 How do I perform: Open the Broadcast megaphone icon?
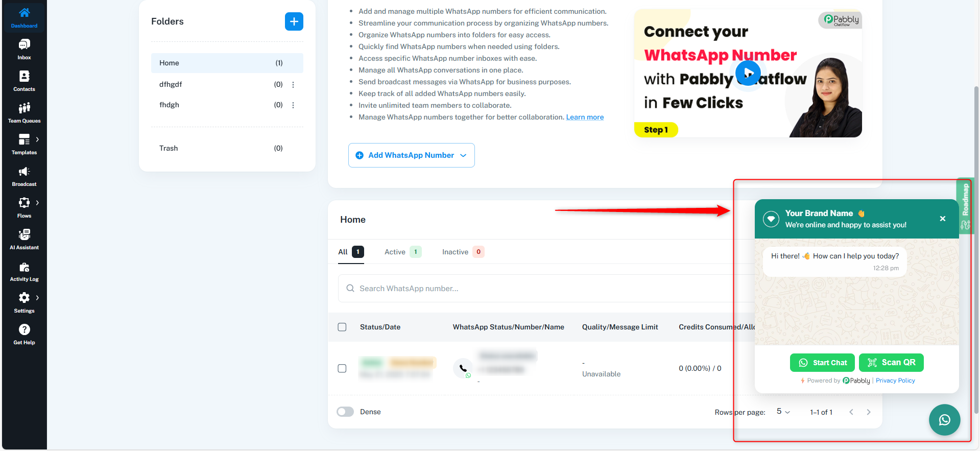point(24,171)
